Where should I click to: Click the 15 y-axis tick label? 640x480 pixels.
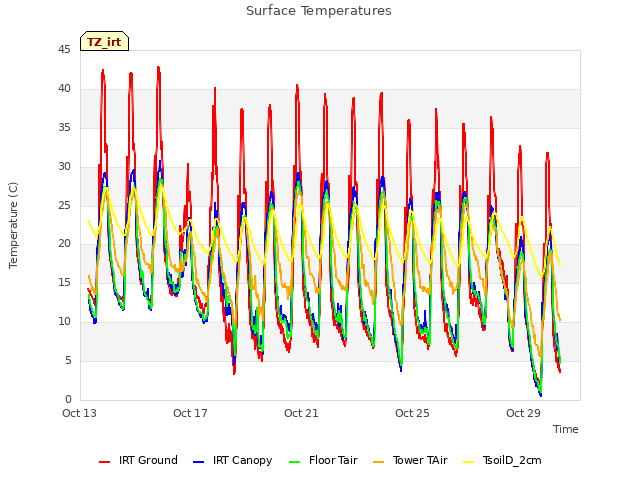[x=64, y=282]
